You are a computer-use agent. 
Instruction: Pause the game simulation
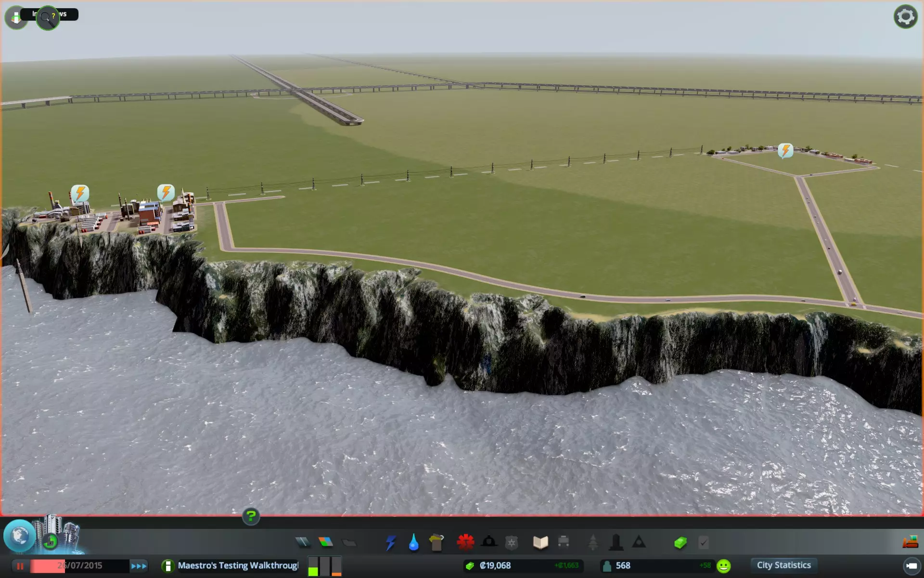click(x=20, y=566)
